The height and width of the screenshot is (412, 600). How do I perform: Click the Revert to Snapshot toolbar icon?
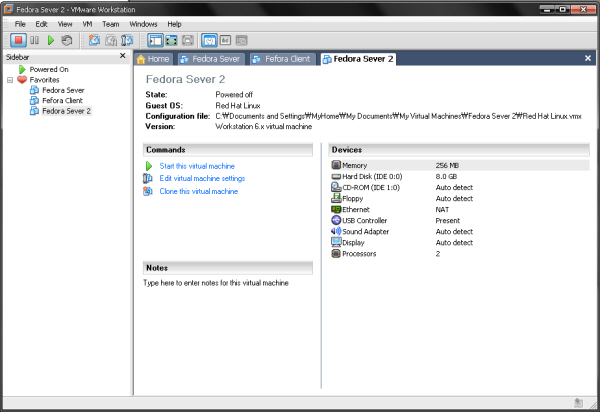coord(111,40)
